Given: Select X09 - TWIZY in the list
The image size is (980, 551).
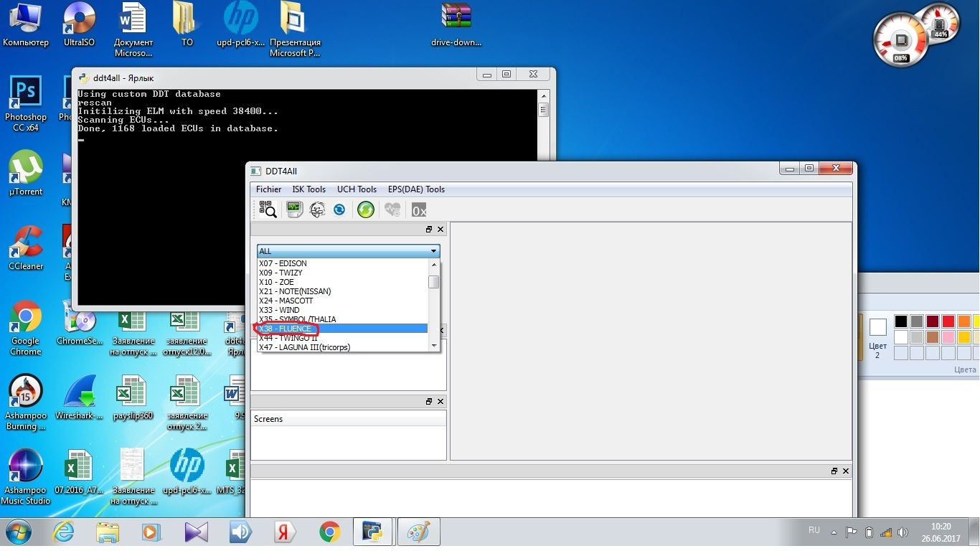Looking at the screenshot, I should click(343, 273).
